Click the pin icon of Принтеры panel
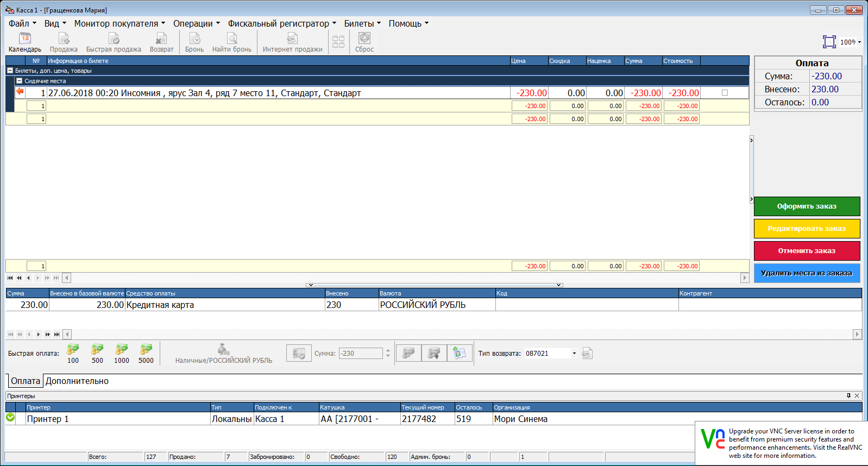Image resolution: width=868 pixels, height=466 pixels. [848, 395]
